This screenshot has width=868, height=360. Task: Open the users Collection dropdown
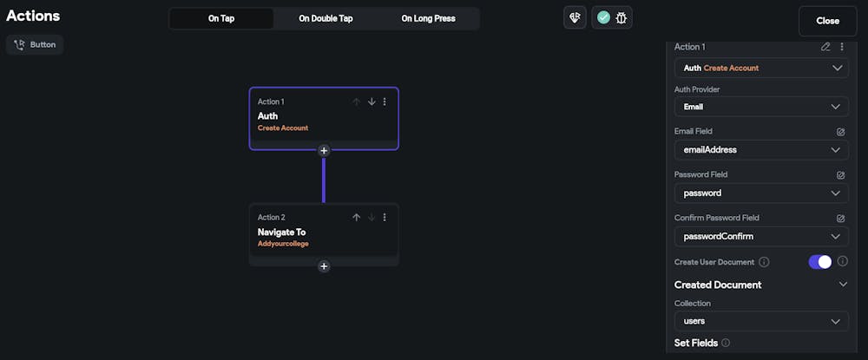761,321
